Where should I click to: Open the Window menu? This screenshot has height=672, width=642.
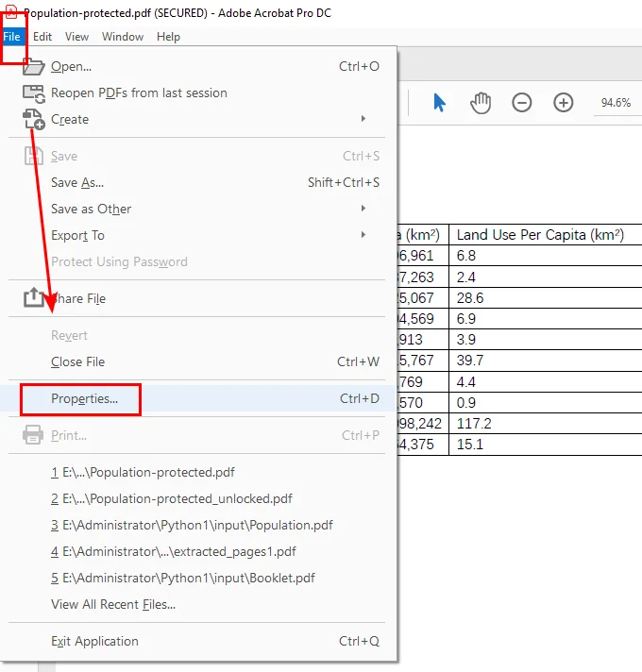123,37
